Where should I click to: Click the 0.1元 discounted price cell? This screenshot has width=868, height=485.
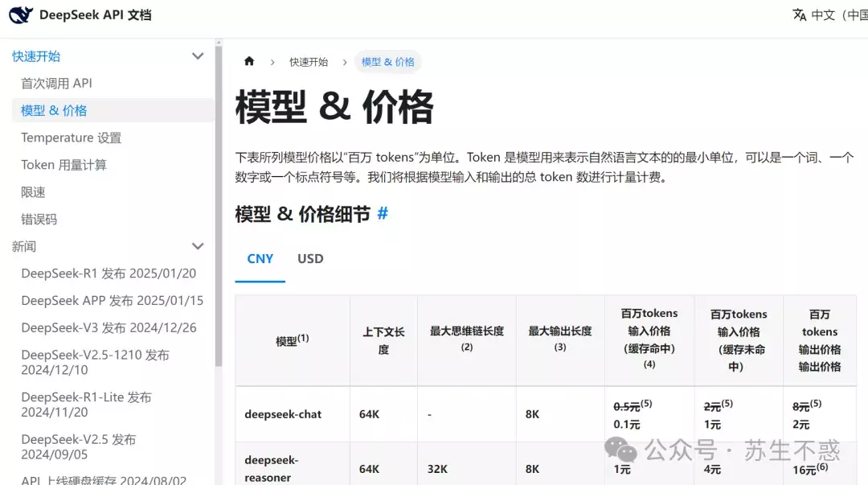point(627,425)
